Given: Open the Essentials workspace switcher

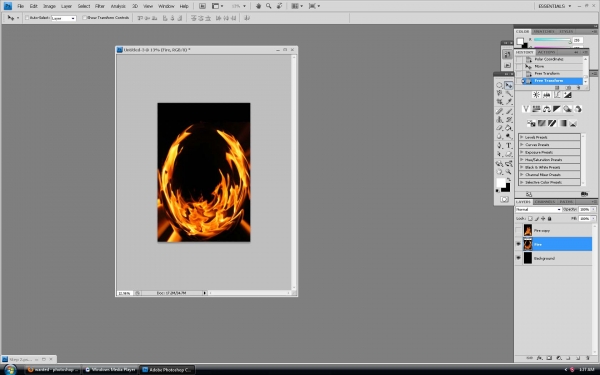Looking at the screenshot, I should click(555, 6).
